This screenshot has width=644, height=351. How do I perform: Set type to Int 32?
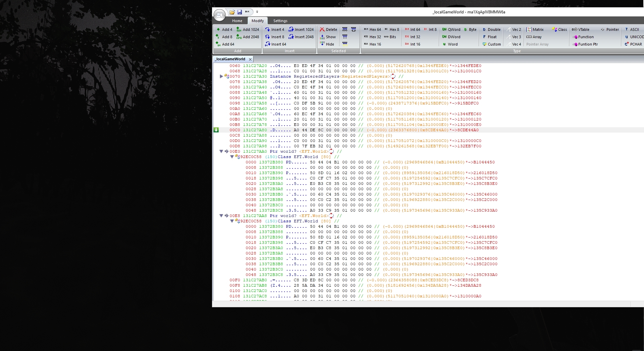(412, 37)
